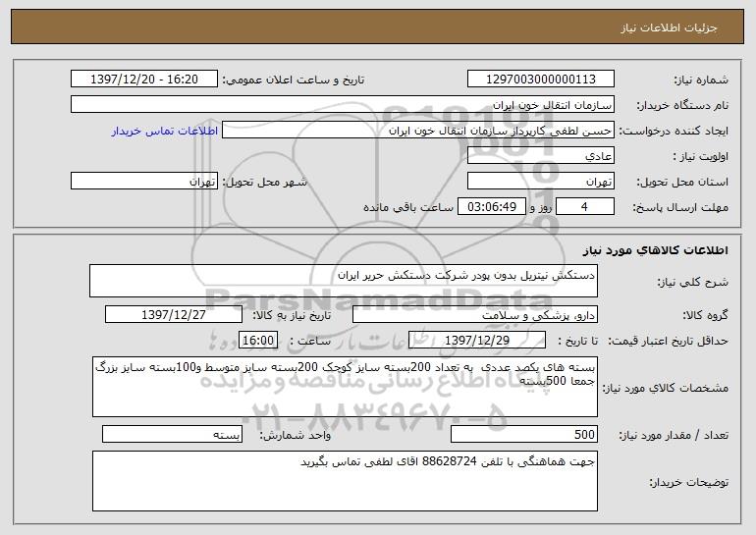Click the label تعداد / مقدار مورد نیاز
The height and width of the screenshot is (535, 756).
click(x=674, y=436)
